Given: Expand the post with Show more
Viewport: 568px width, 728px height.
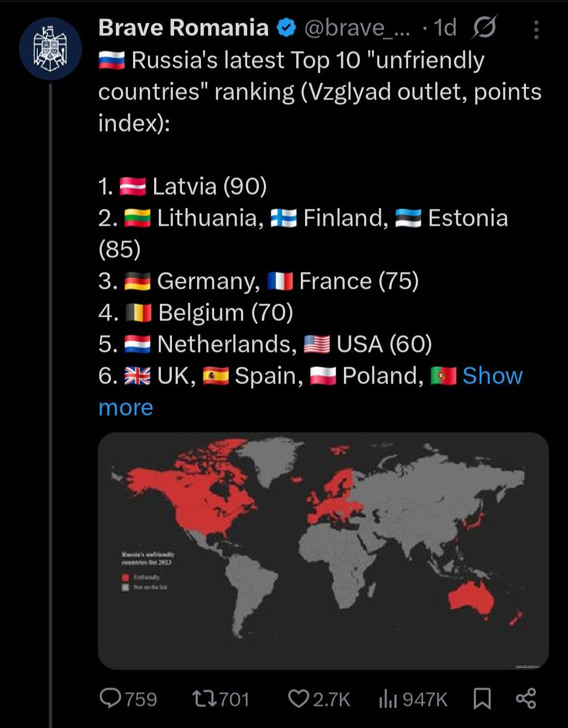Looking at the screenshot, I should [492, 376].
